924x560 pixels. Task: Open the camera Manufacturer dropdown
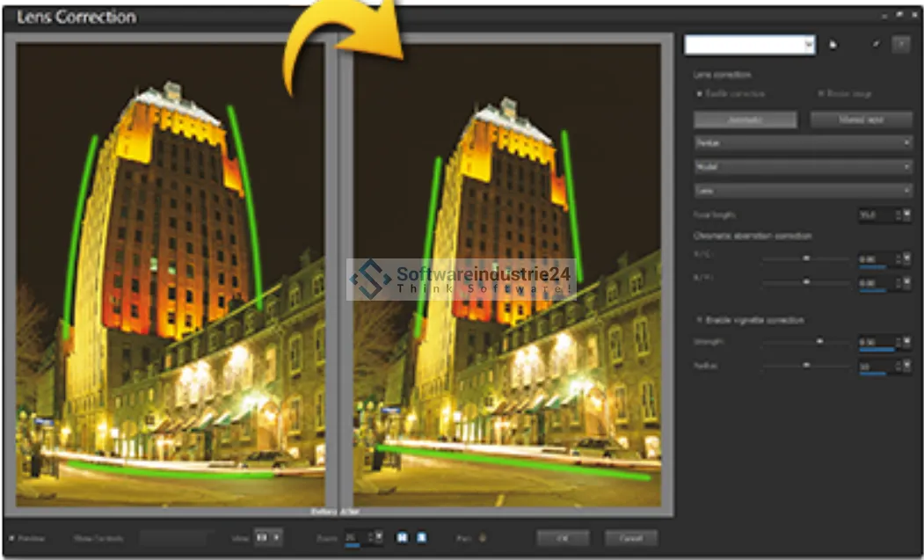(x=803, y=142)
